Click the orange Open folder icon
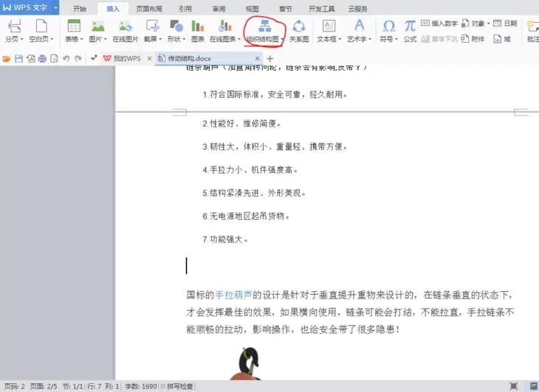Screen dimensions: 539x392 (x=7, y=59)
